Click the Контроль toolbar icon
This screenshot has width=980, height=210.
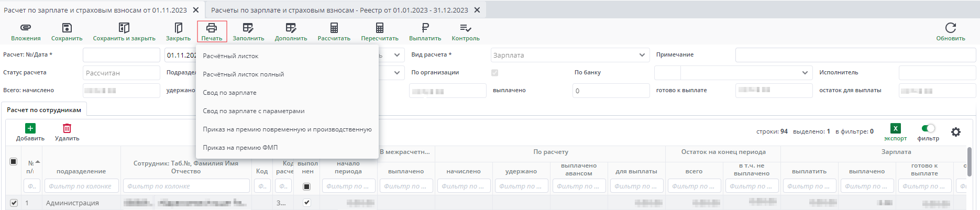point(466,28)
